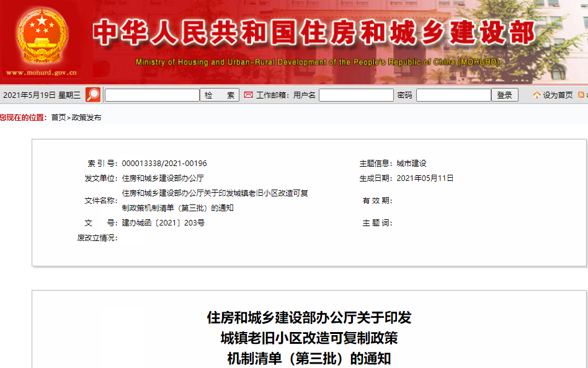Go to 政策发布 in the breadcrumb

[x=86, y=117]
